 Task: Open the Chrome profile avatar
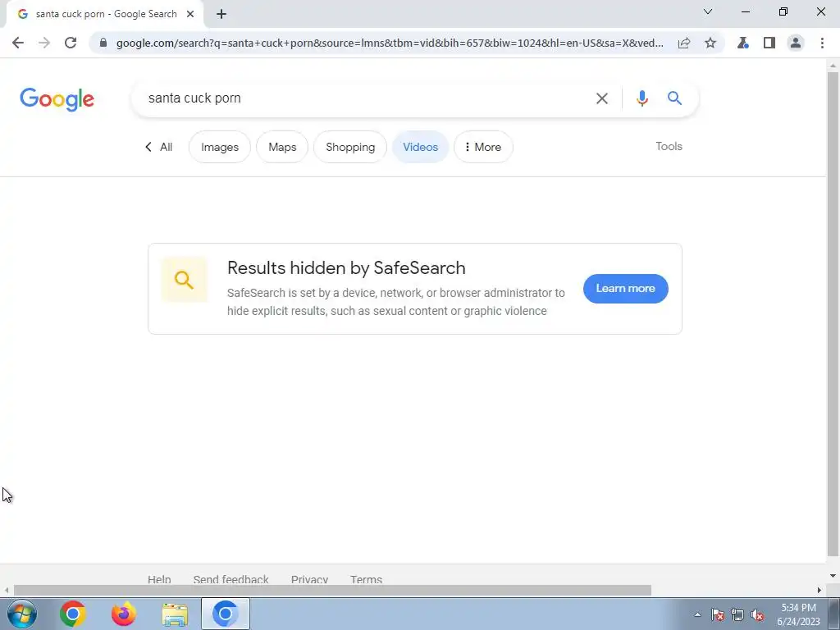pos(796,43)
